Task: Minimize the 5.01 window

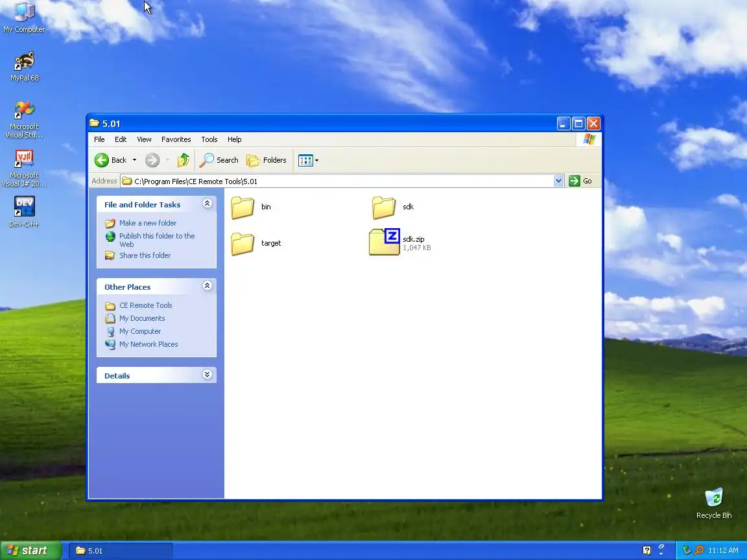Action: point(563,124)
